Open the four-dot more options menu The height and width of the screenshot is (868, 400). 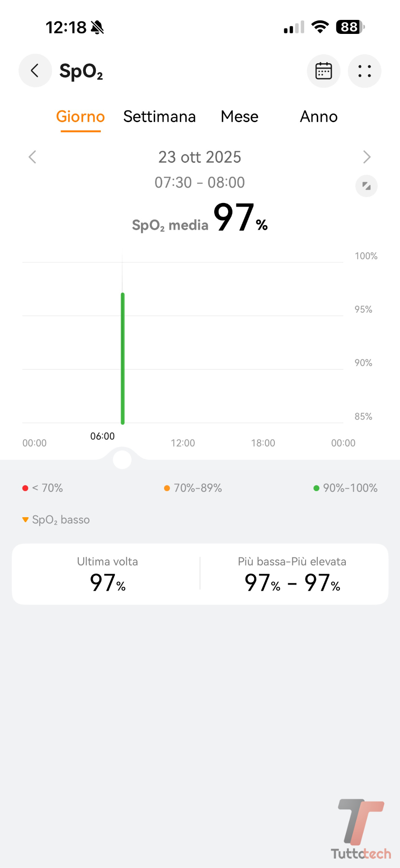click(x=364, y=71)
